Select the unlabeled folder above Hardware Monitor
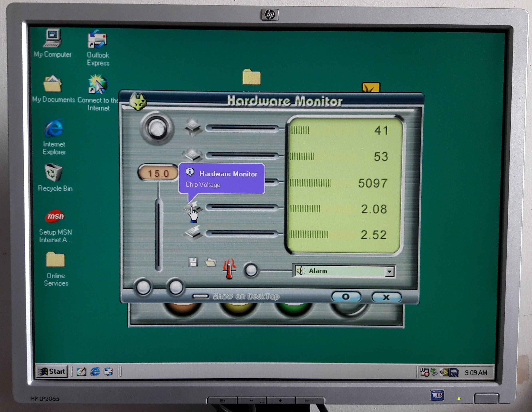This screenshot has width=532, height=412. [252, 77]
